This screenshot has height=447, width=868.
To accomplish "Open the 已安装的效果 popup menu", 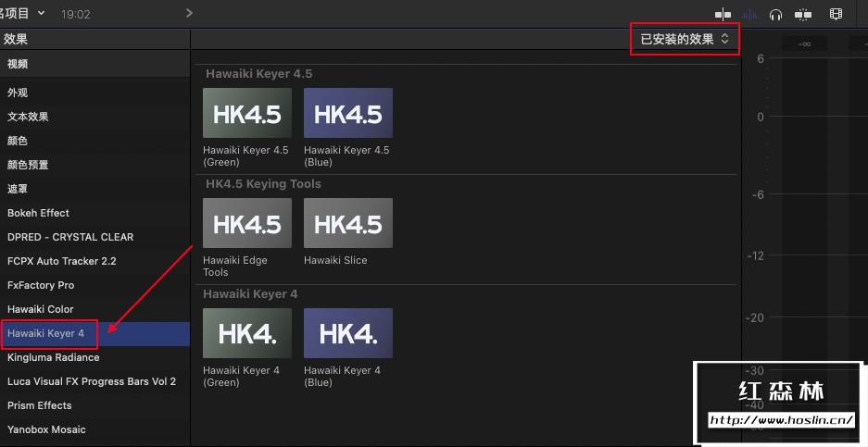I will [685, 39].
